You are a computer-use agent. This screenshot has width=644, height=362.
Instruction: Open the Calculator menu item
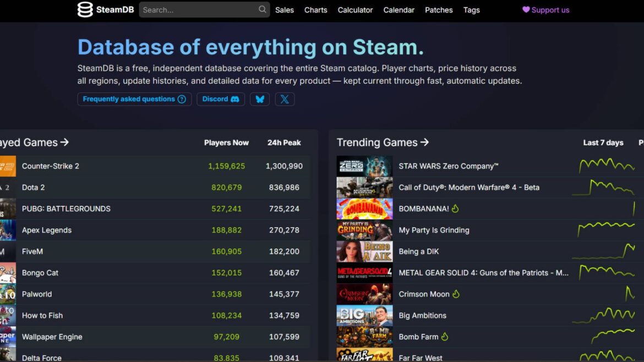[355, 10]
